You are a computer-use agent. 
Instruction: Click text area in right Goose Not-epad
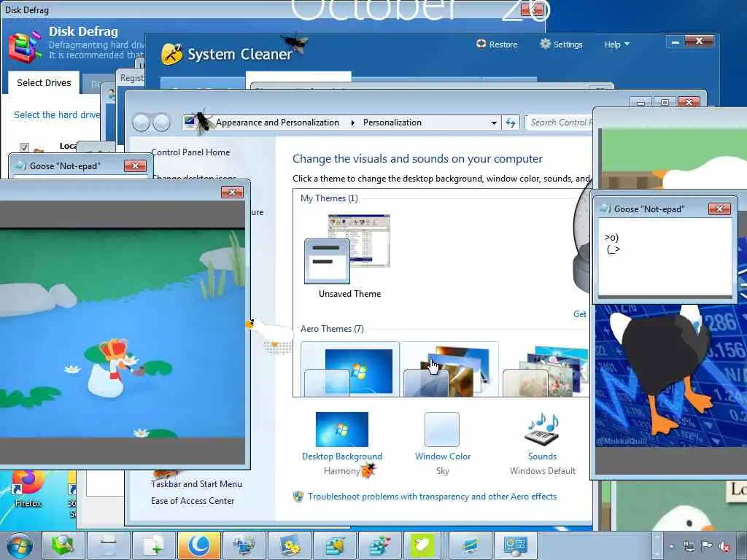tap(665, 257)
